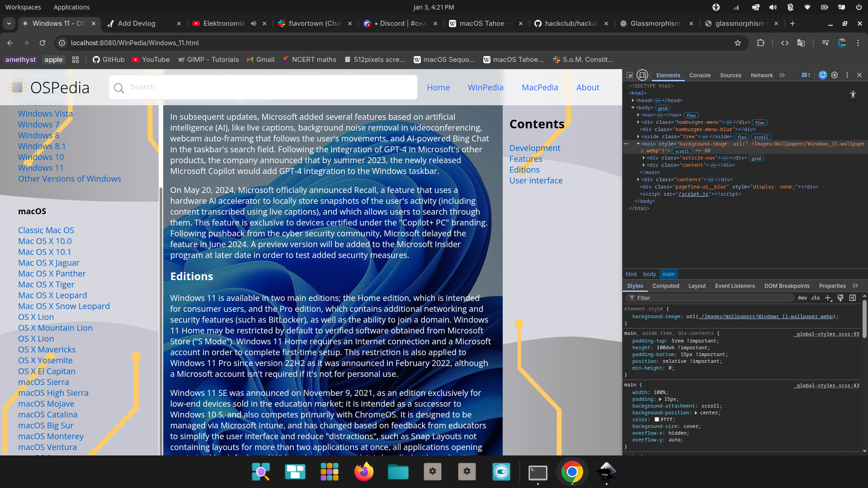Click the new style rule plus icon
868x488 pixels.
point(828,298)
